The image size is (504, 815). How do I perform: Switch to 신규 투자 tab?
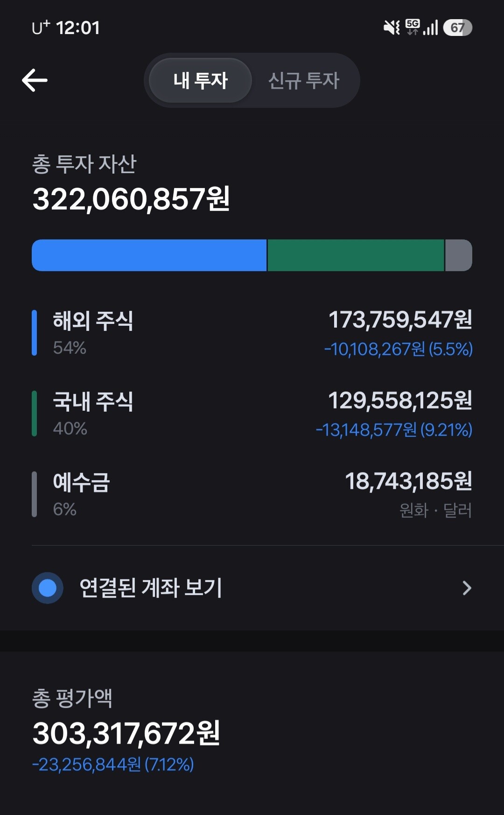click(304, 80)
